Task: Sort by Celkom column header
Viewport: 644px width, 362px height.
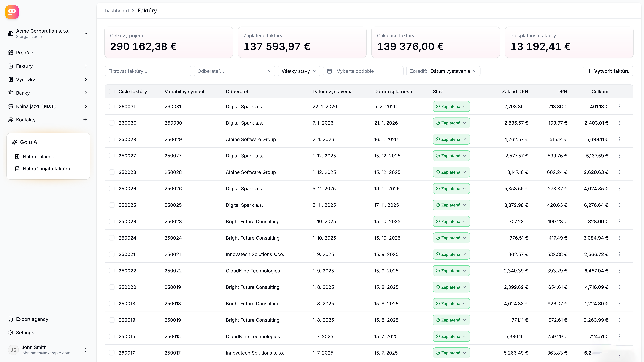Action: click(600, 91)
